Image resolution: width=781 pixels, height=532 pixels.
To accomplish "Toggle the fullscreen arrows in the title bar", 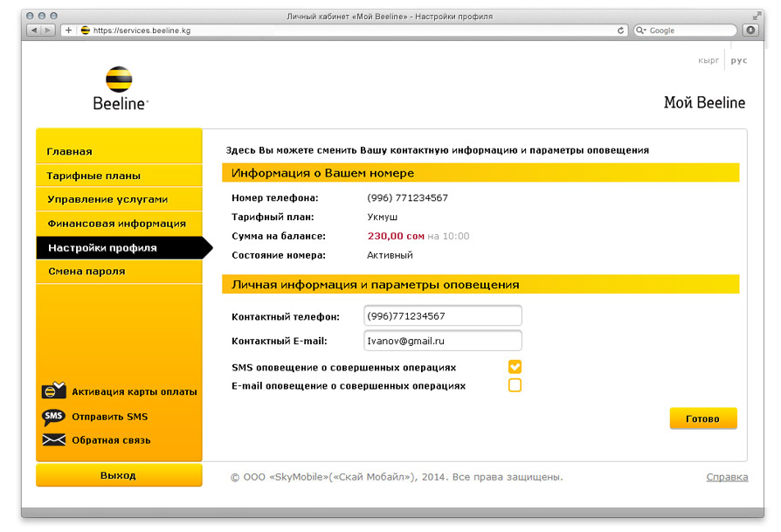I will click(757, 17).
